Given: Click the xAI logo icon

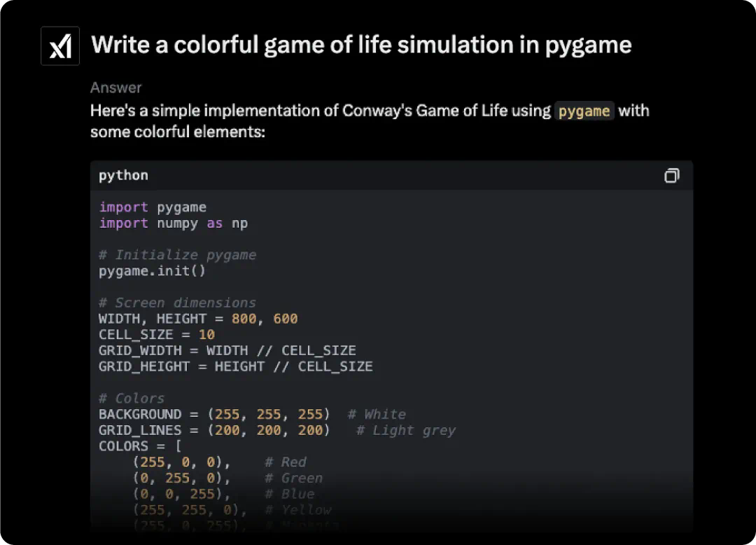Looking at the screenshot, I should tap(60, 46).
